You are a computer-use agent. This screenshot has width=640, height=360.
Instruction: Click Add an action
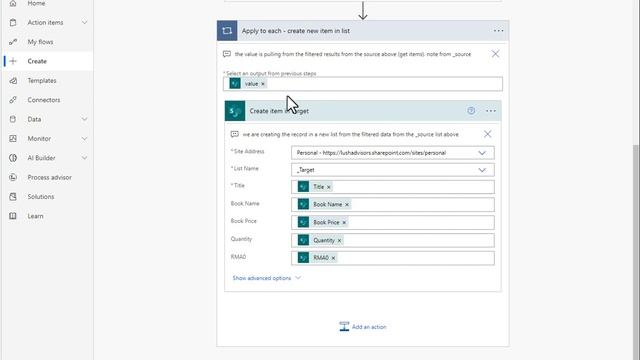pos(363,327)
